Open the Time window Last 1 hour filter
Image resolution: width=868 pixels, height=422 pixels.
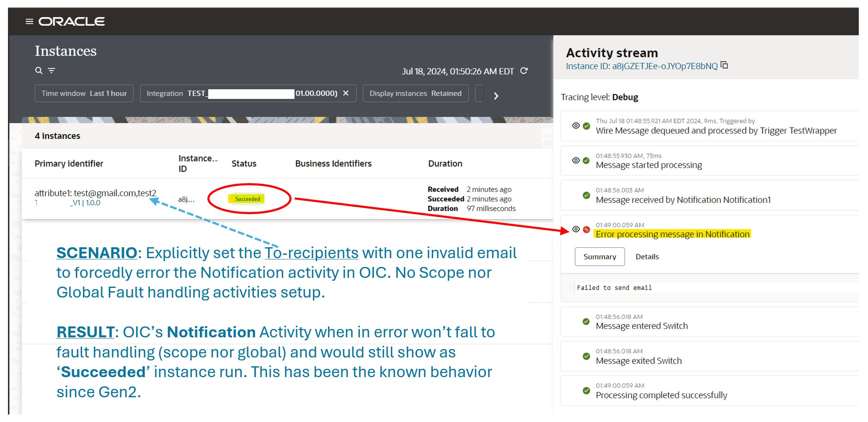[x=83, y=93]
